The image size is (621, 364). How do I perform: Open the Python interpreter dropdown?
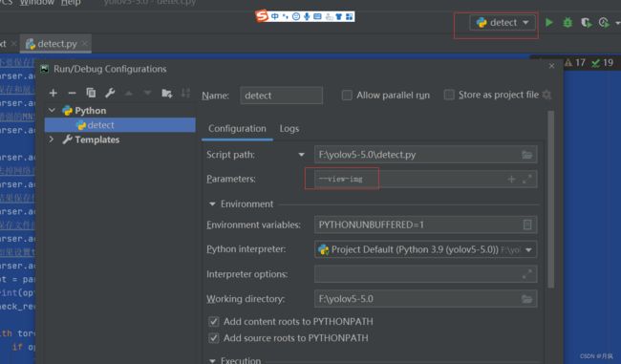tap(528, 250)
